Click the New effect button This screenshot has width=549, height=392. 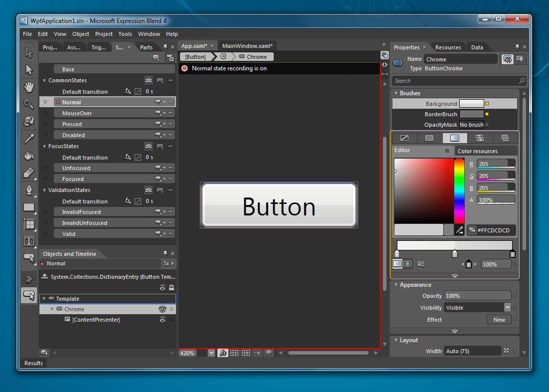click(499, 320)
